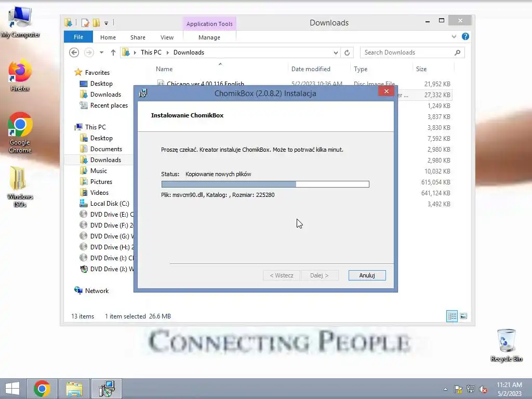Click the disabled Wstecz button

pyautogui.click(x=282, y=275)
